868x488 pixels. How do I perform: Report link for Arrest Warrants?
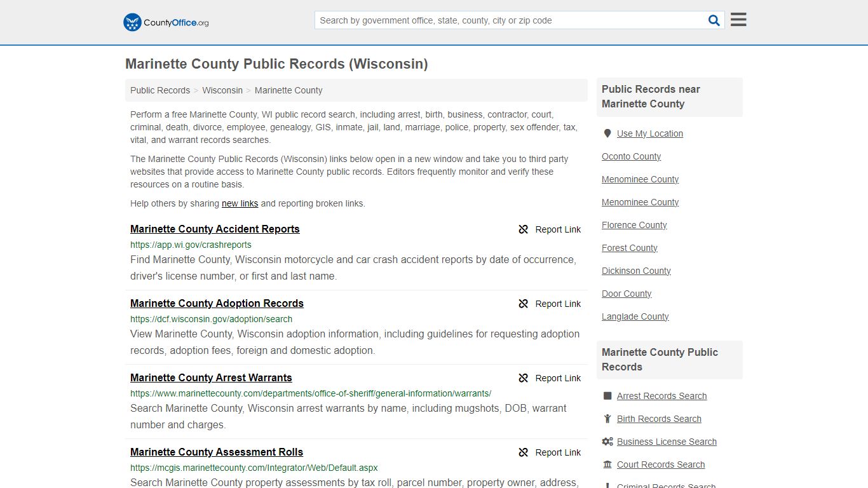[x=558, y=378]
